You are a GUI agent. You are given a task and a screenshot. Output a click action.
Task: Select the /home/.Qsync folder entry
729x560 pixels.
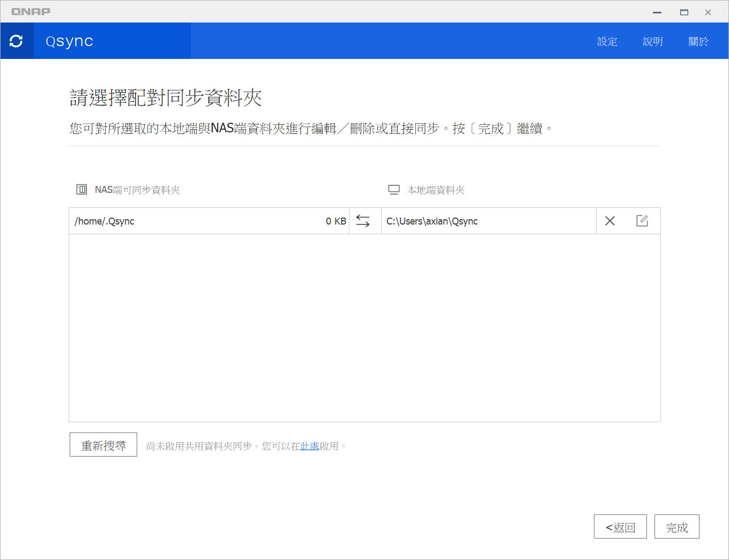tap(104, 221)
